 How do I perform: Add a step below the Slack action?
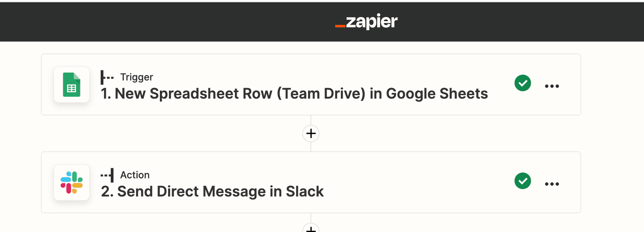[311, 228]
